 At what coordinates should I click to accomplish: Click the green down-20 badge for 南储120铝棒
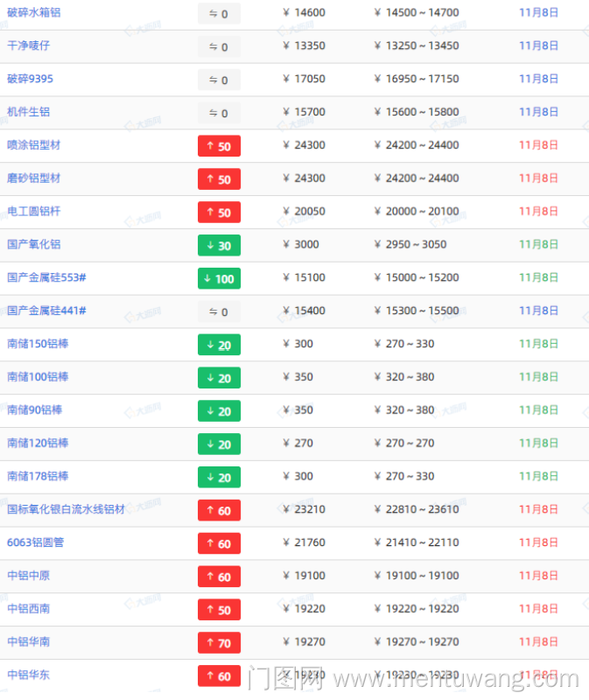click(219, 444)
